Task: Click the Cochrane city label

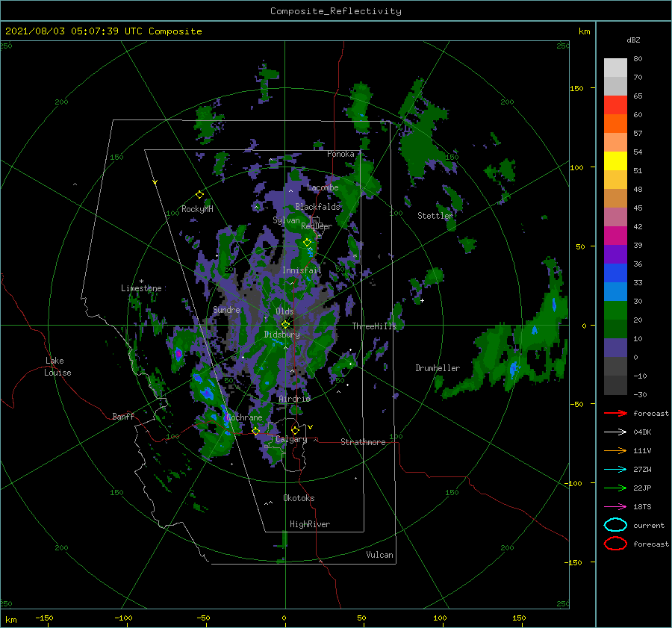Action: tap(244, 417)
